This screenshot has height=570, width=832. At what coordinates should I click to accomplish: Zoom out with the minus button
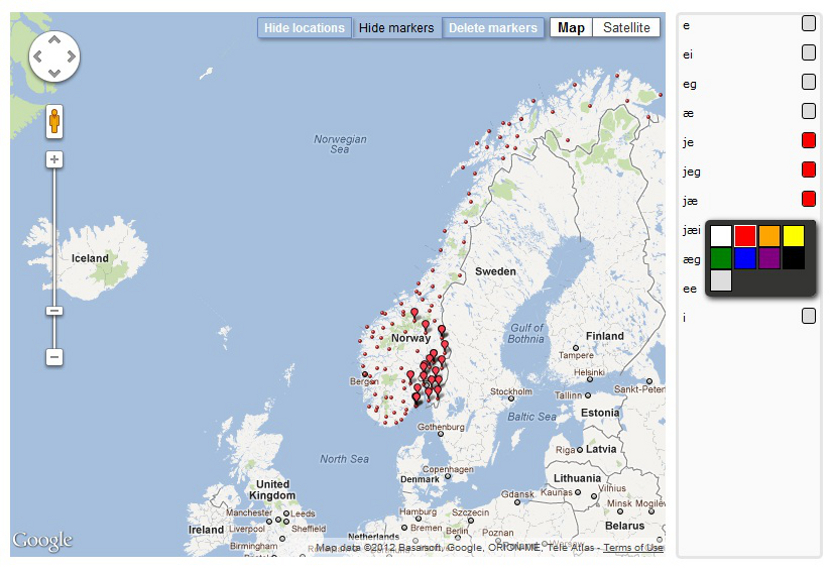(54, 357)
